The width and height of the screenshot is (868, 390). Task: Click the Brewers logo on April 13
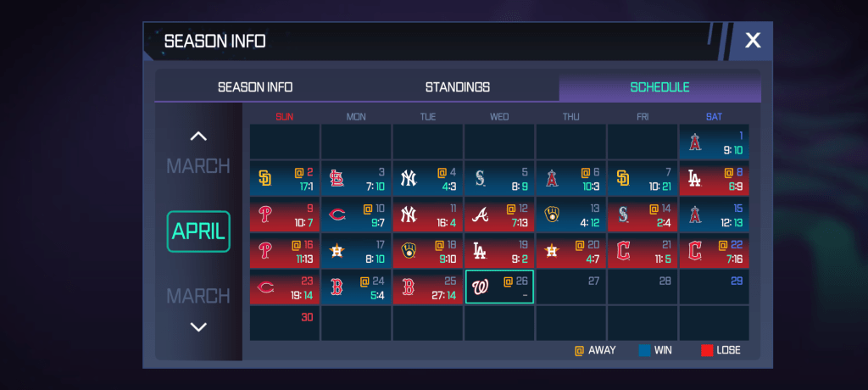[552, 215]
